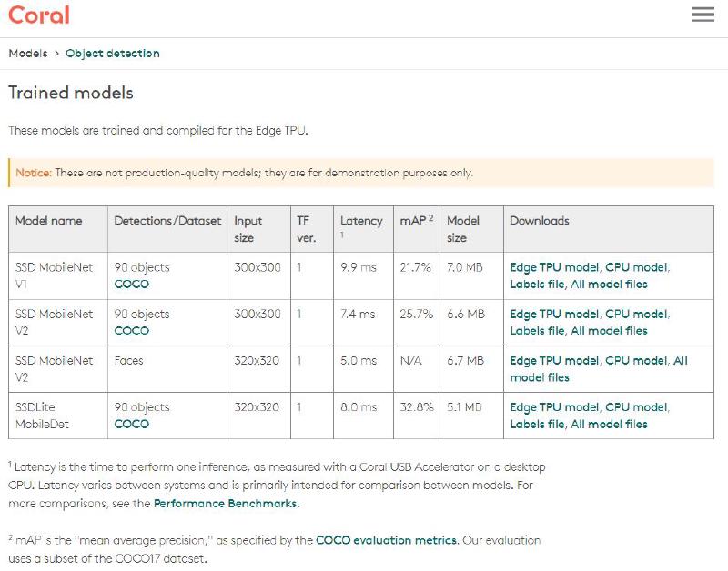Open COCO dataset link for SSDLite MobileDet
This screenshot has width=728, height=571.
point(131,424)
